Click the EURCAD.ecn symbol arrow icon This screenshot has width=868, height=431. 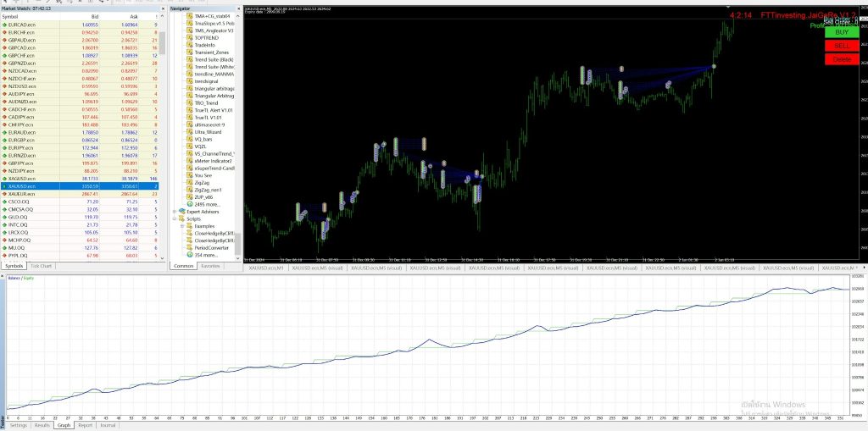[4, 25]
